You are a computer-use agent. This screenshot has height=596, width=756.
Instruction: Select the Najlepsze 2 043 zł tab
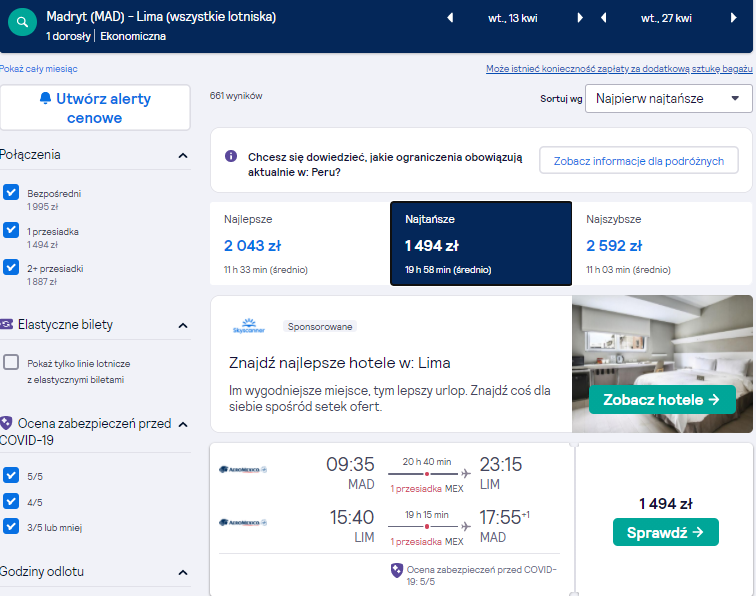coord(300,244)
